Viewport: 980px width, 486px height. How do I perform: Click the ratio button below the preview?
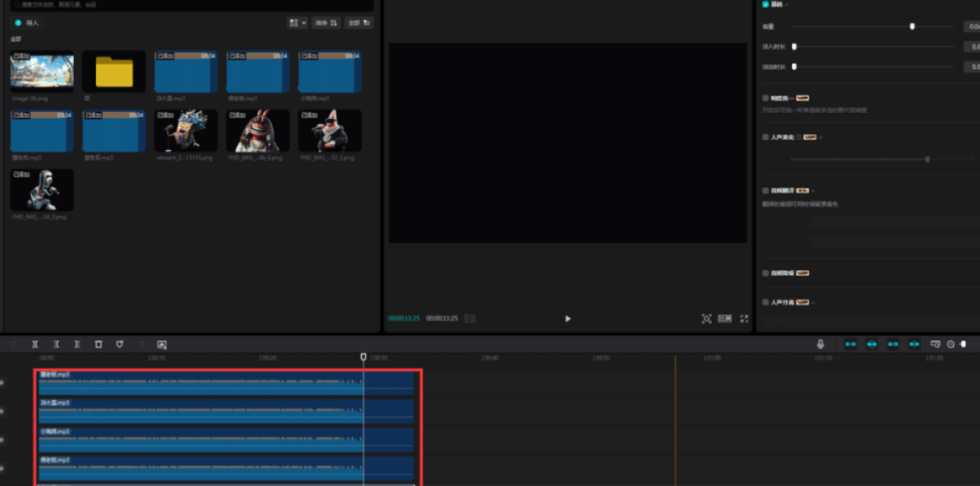(x=725, y=318)
